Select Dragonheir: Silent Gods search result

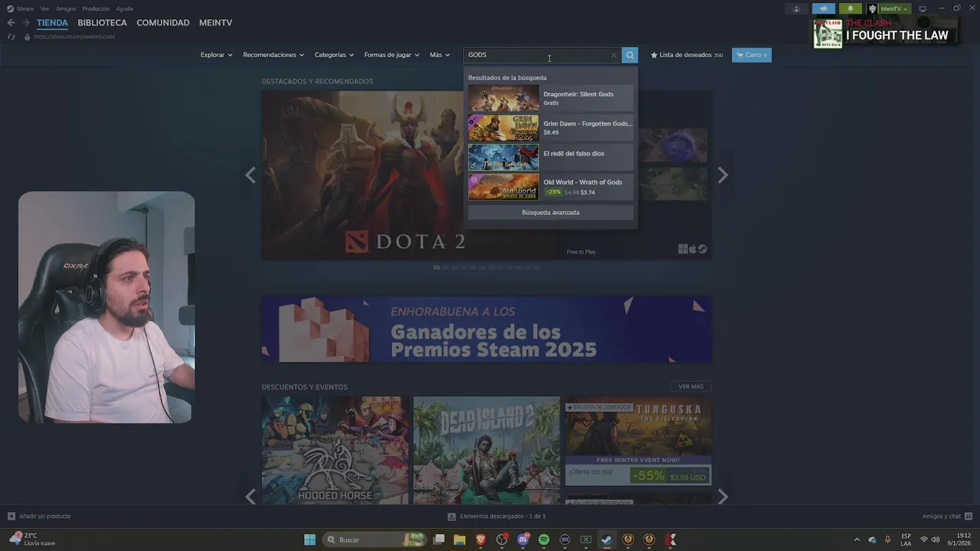point(550,99)
